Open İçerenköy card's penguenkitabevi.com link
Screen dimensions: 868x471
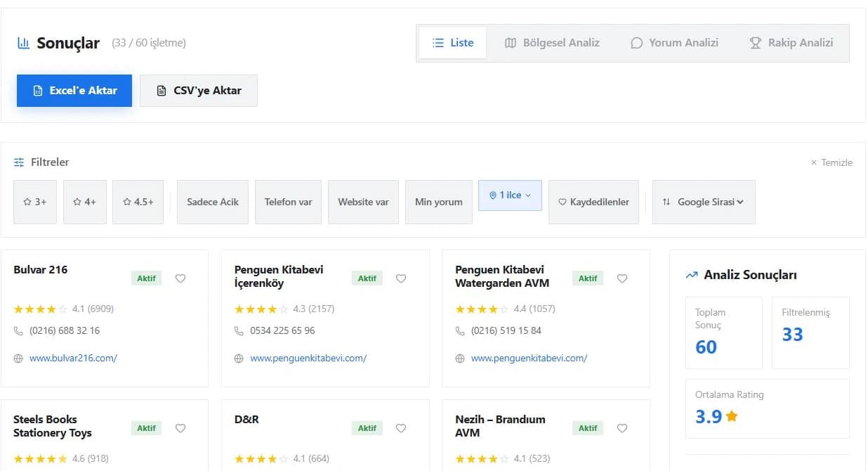pyautogui.click(x=308, y=359)
